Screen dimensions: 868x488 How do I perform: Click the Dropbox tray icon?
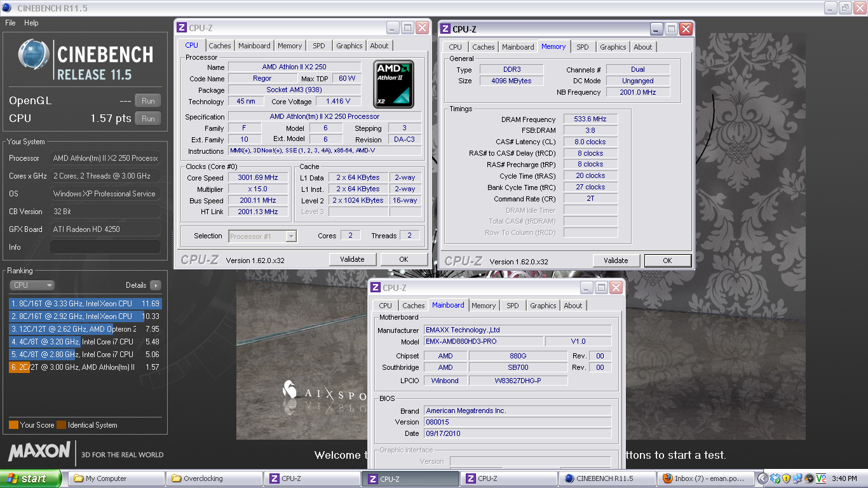click(775, 478)
